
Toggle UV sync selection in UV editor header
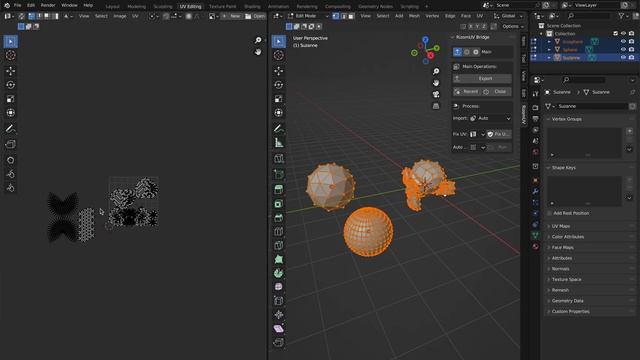pos(22,16)
